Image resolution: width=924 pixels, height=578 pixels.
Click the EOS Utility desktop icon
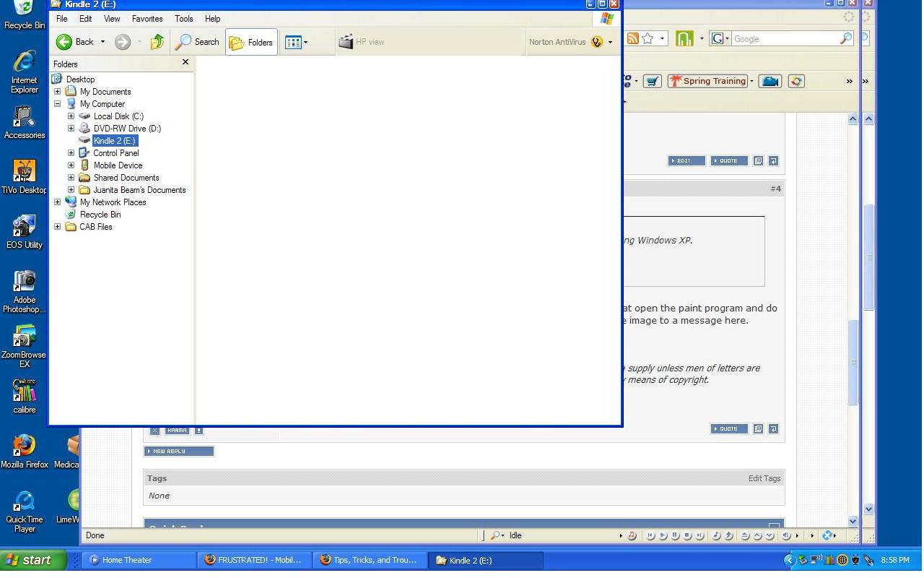[x=25, y=232]
